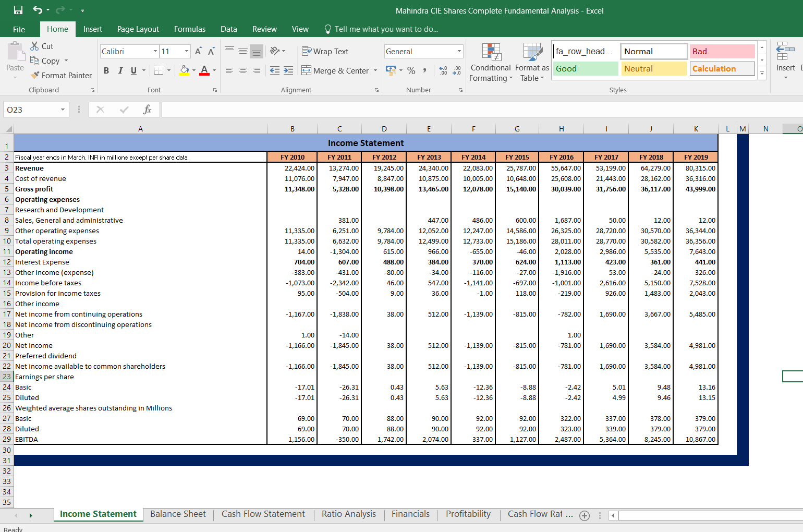Bottom align cell contents
The width and height of the screenshot is (803, 532).
257,51
